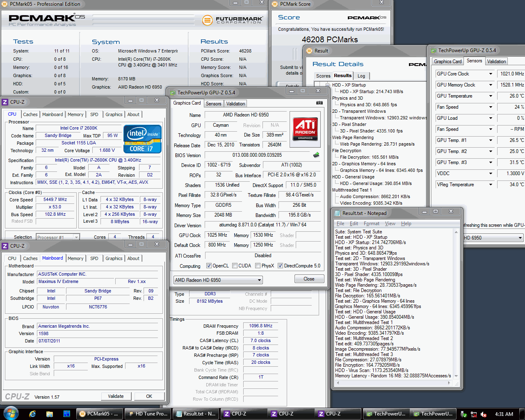Click Validate button in CPU-Z

(116, 396)
